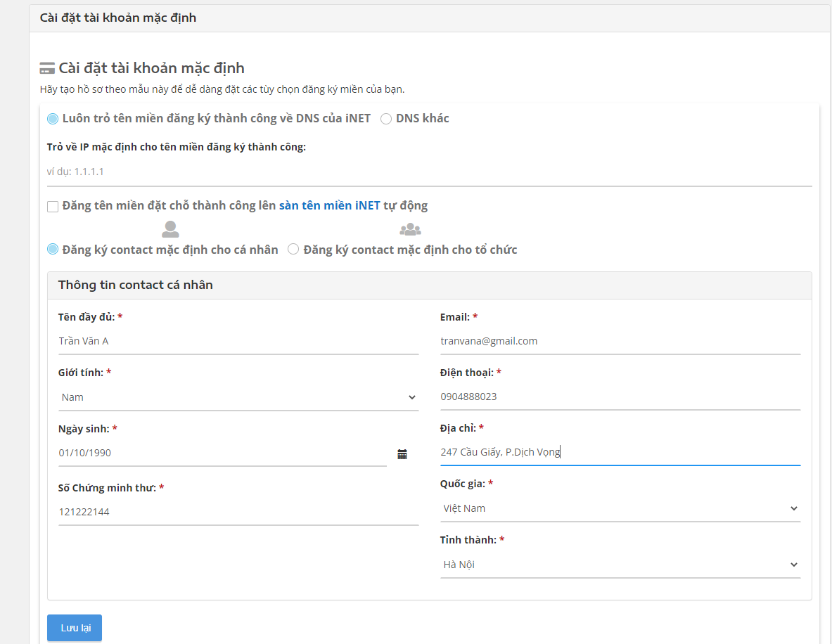
Task: Click the Địa chỉ field '247 Cầu Giấy'
Action: pos(620,452)
